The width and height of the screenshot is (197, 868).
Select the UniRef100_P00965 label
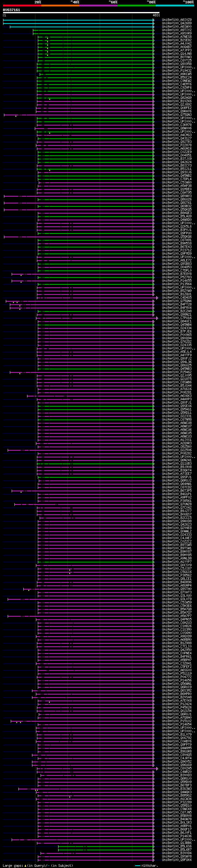[177, 335]
